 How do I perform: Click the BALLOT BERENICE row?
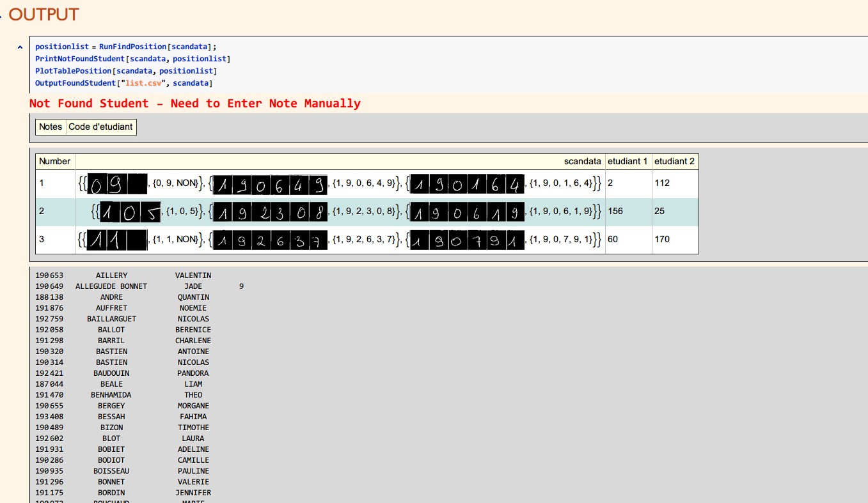pyautogui.click(x=123, y=330)
